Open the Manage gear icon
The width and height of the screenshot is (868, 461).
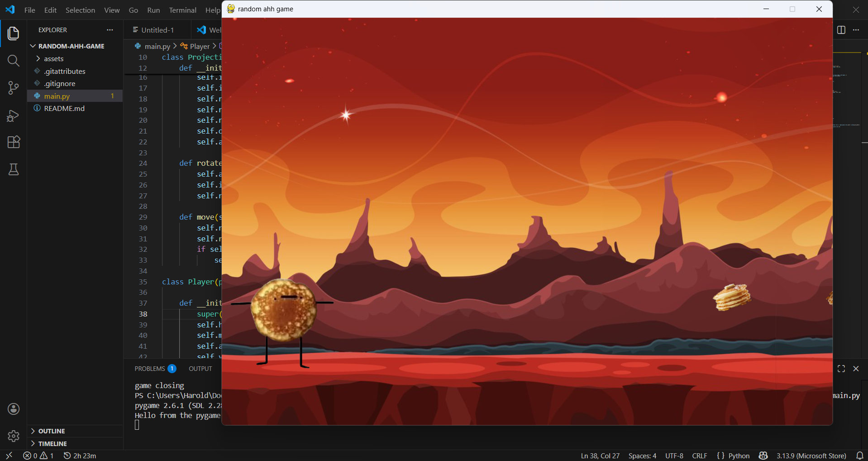click(14, 436)
